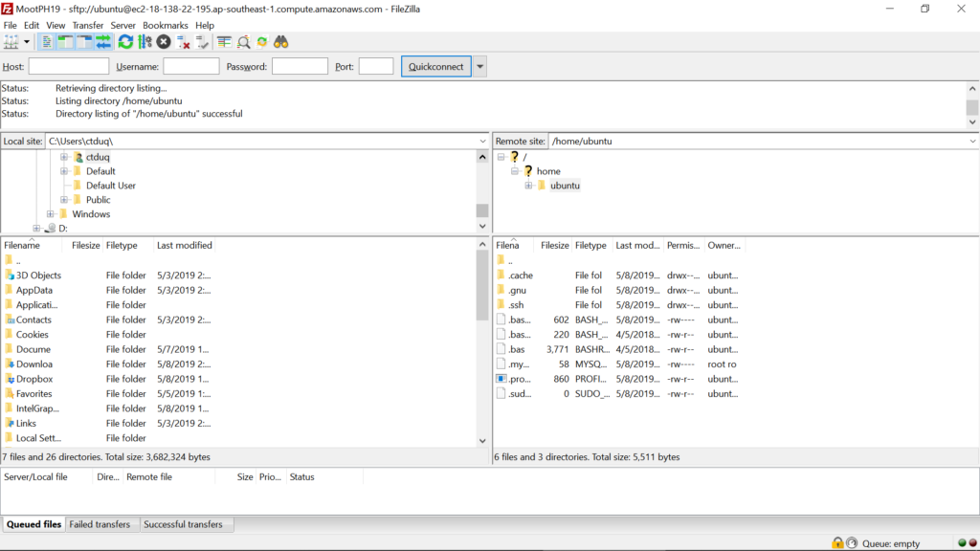Toggle the transfer queue display

point(103,42)
